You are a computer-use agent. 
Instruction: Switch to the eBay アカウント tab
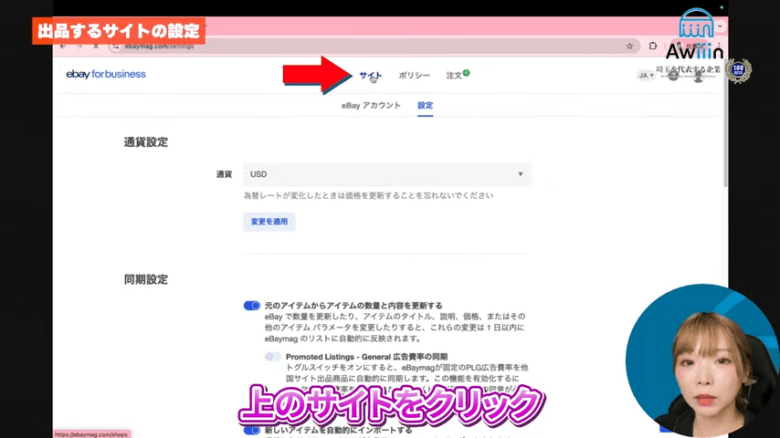pyautogui.click(x=371, y=105)
